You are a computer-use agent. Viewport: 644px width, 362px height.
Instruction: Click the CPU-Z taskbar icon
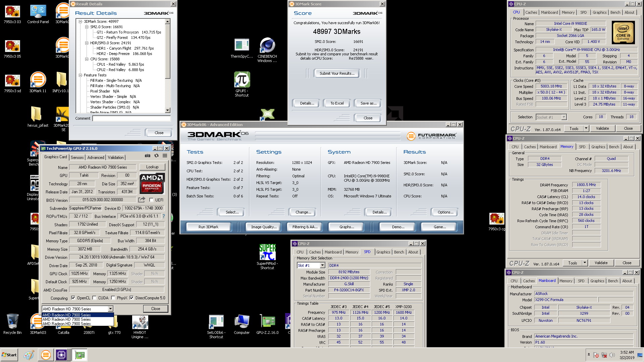(61, 355)
